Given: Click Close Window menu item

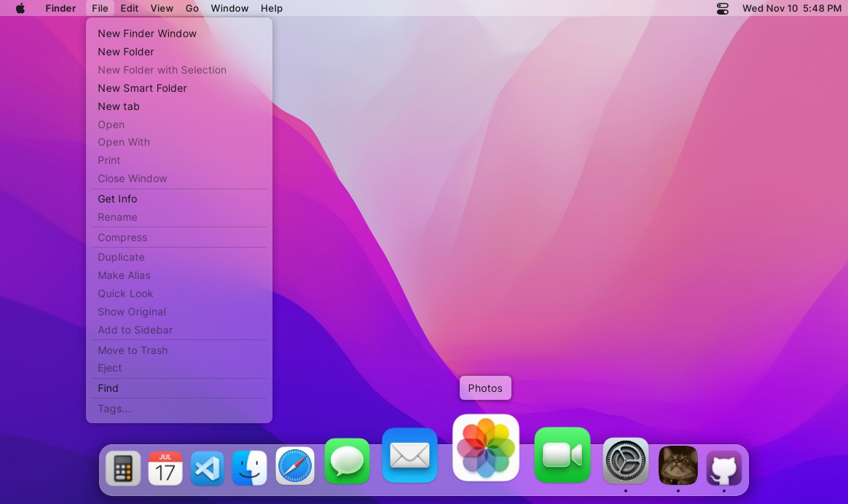Looking at the screenshot, I should (x=179, y=178).
